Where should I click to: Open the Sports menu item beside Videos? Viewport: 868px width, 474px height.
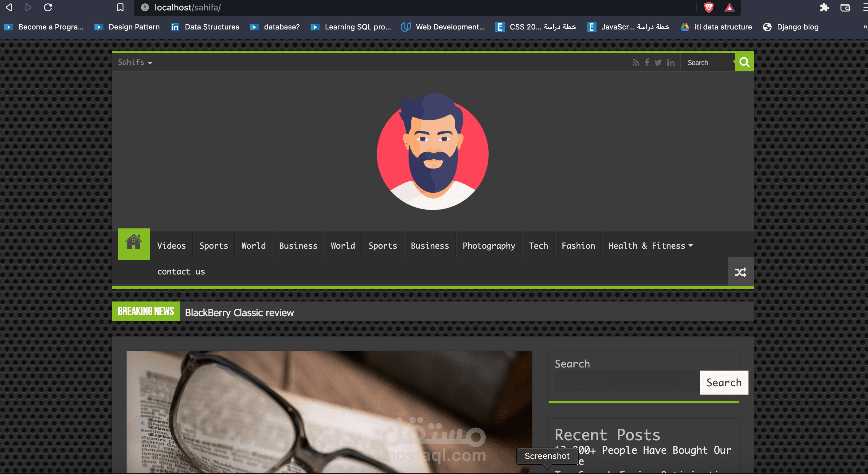(x=214, y=246)
